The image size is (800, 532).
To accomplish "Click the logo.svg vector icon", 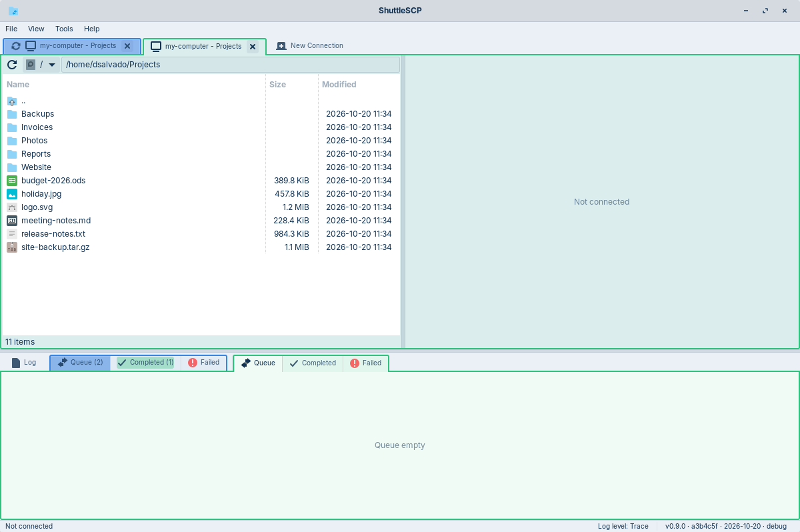I will pyautogui.click(x=12, y=207).
